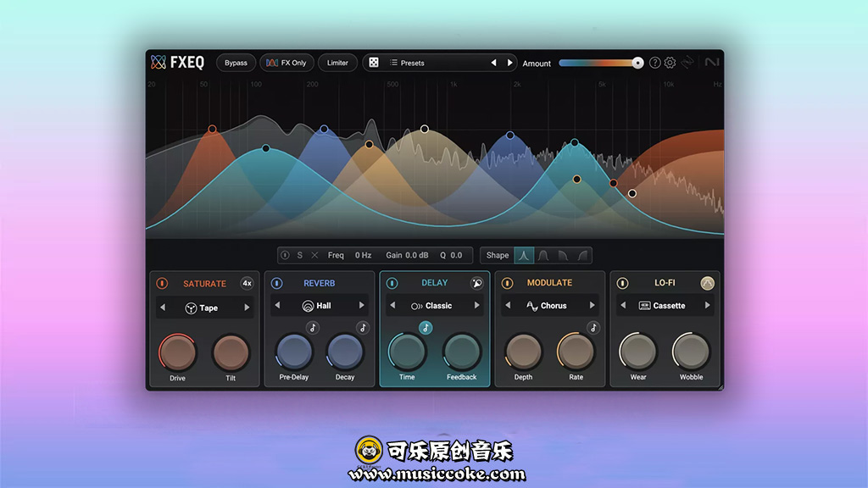
Task: Click the Classic delay icon
Action: pyautogui.click(x=417, y=306)
